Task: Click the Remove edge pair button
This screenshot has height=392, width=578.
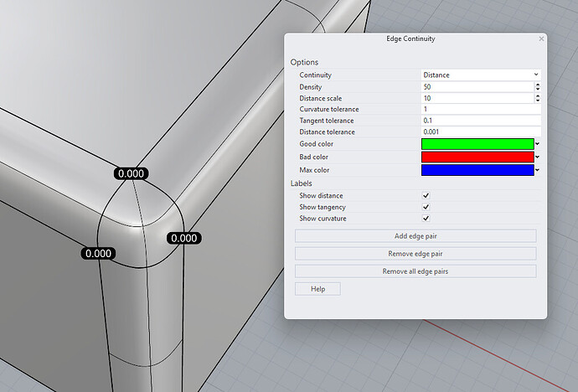Action: click(415, 254)
